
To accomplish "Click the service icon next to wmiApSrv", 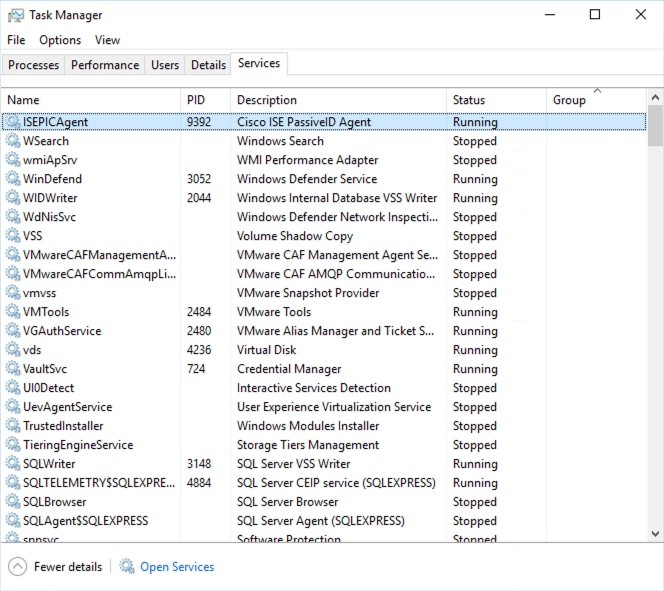I will [x=13, y=160].
